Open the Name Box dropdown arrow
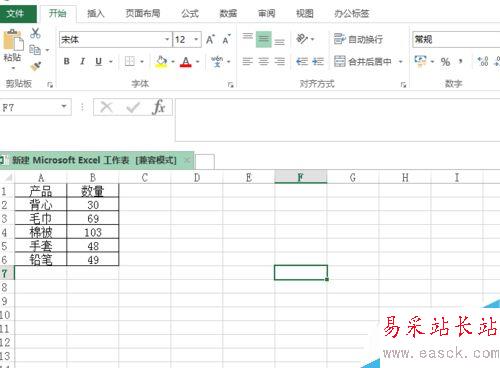 coord(64,107)
